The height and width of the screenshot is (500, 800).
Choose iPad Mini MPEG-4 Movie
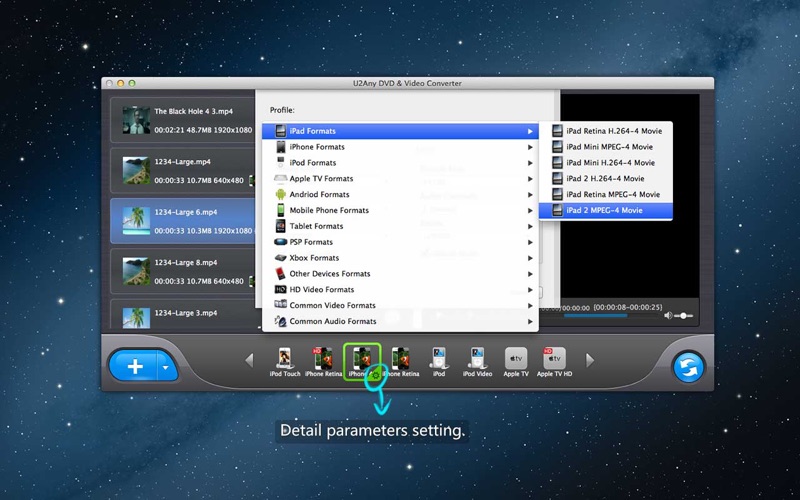(606, 147)
